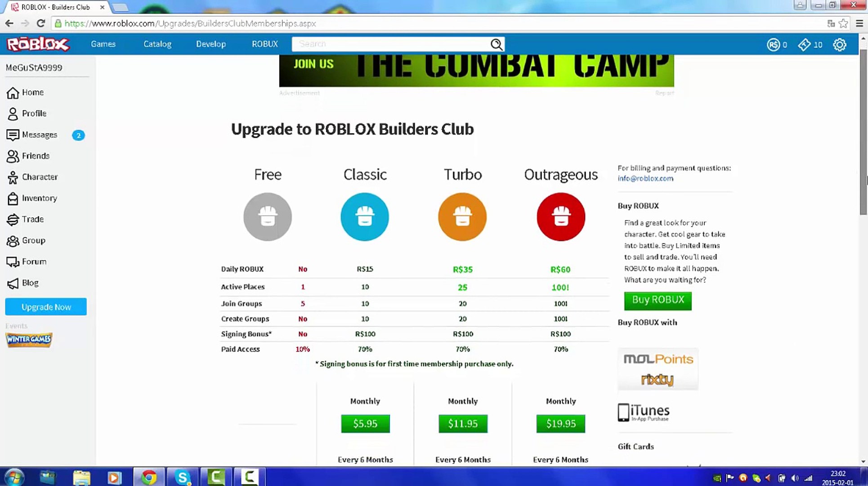868x486 pixels.
Task: Select the Catalog menu item
Action: click(x=157, y=44)
